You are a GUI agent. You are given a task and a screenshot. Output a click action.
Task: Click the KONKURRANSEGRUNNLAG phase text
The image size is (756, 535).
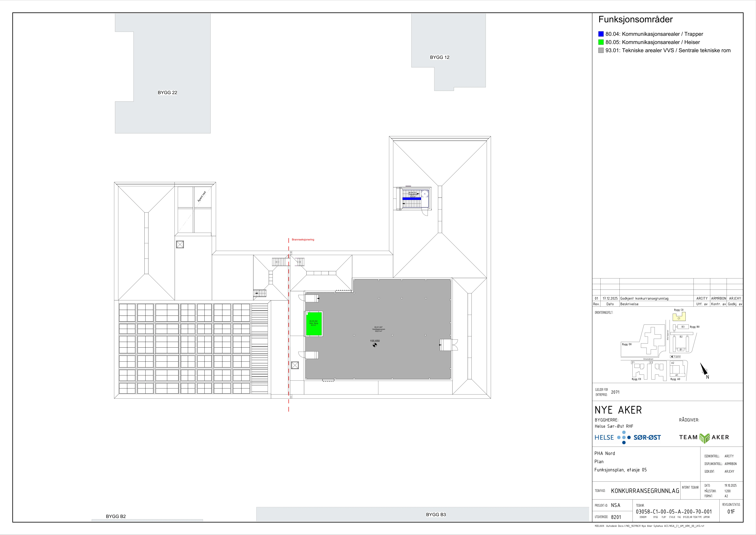pyautogui.click(x=645, y=491)
